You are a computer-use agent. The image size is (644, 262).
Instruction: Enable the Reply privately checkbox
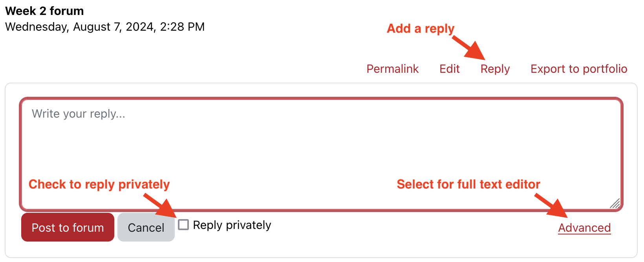[183, 225]
